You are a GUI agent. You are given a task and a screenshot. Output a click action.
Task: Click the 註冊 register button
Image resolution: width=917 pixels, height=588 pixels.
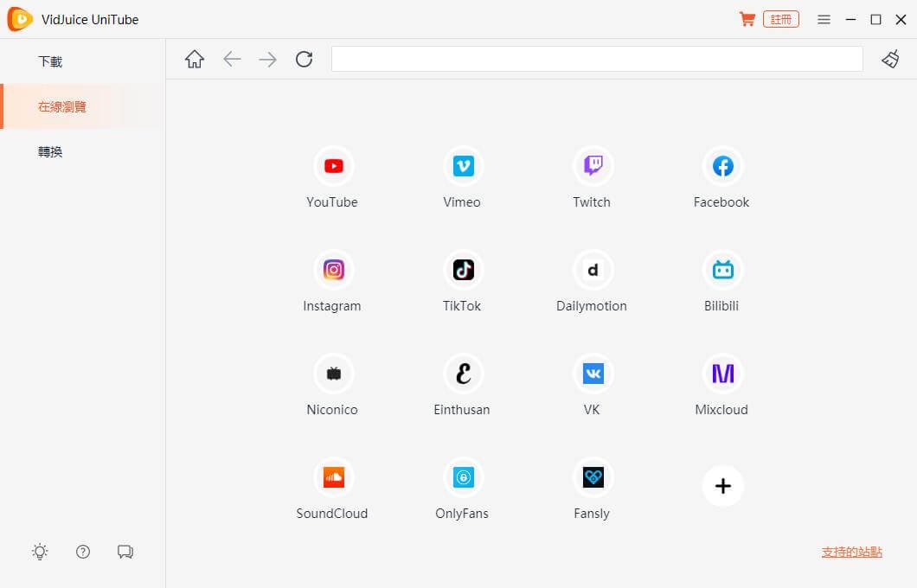tap(780, 19)
